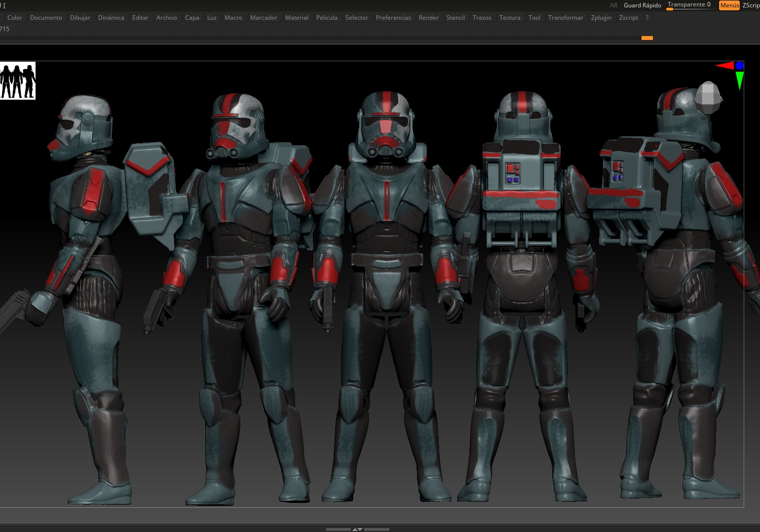The width and height of the screenshot is (760, 532).
Task: Open the Zplugin palette
Action: (x=601, y=18)
